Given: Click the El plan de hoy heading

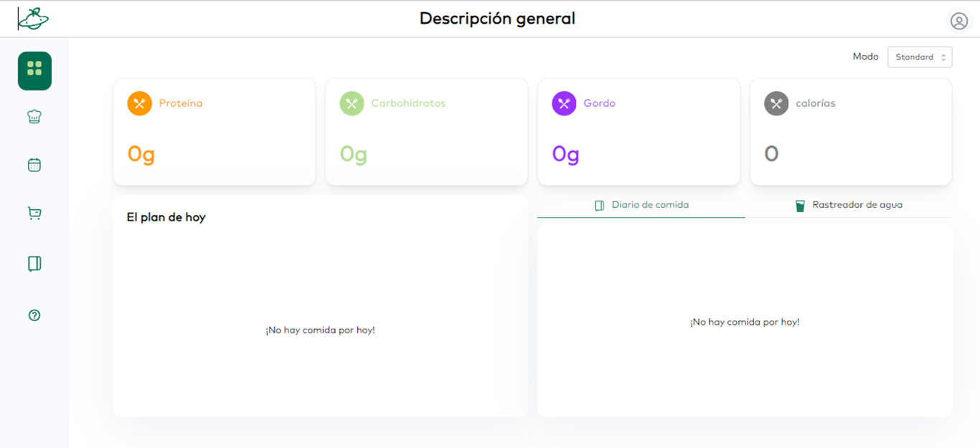Looking at the screenshot, I should (x=166, y=217).
